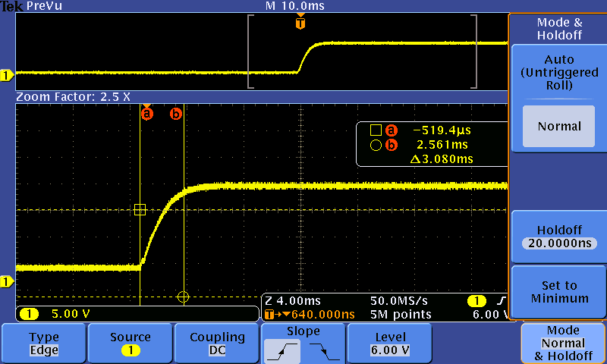
Task: Click cursor a marker label
Action: coord(147,114)
